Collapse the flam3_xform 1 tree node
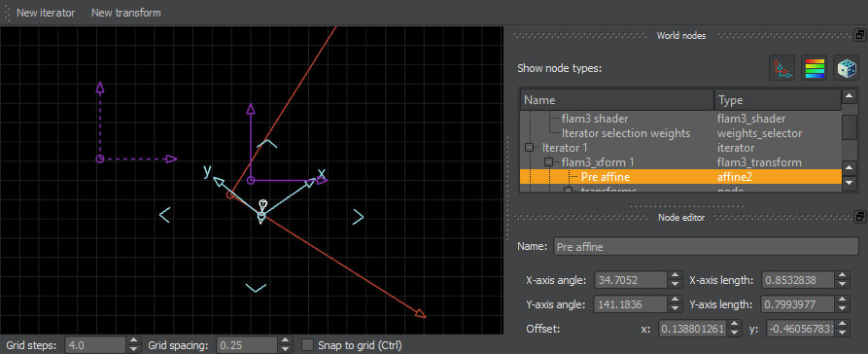 click(x=549, y=162)
